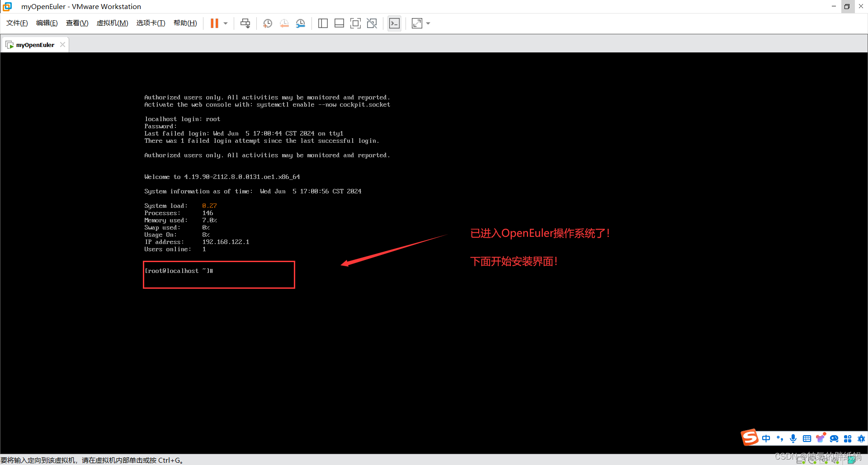Screen dimensions: 868x465
Task: Open the 编辑(E) menu
Action: [47, 23]
